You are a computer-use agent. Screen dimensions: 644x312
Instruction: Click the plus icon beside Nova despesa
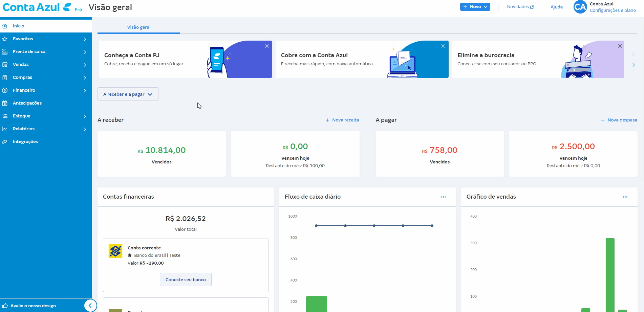coord(603,120)
